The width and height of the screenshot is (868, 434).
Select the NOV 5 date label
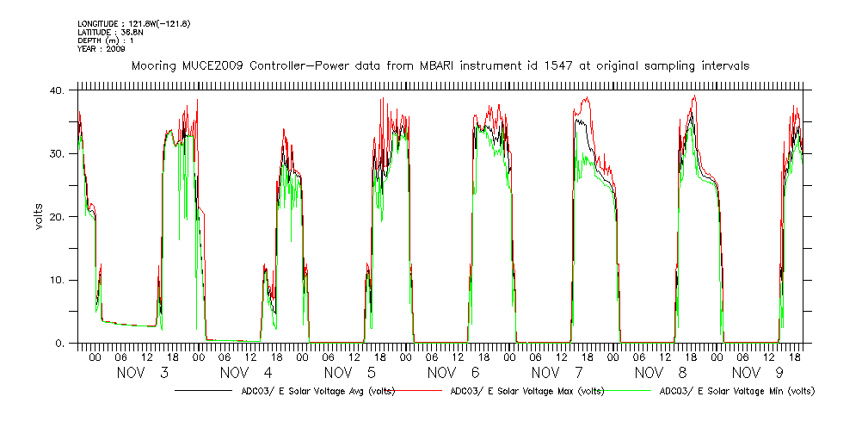(x=350, y=373)
